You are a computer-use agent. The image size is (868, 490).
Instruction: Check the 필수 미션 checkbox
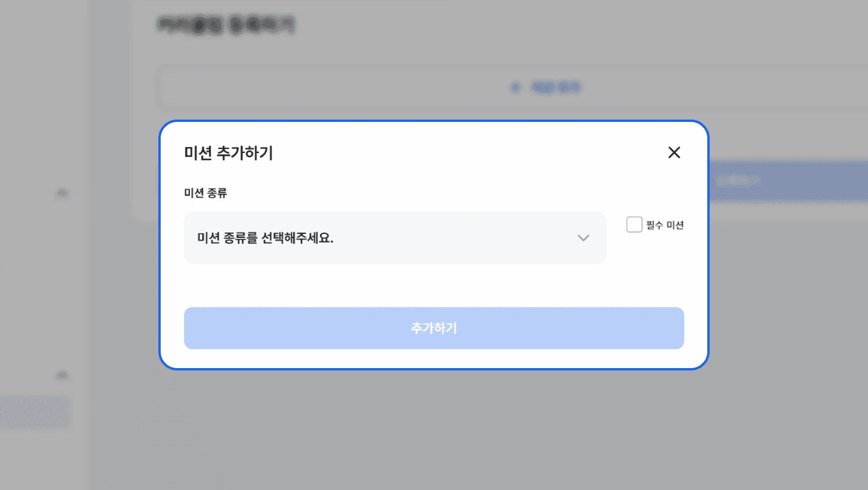pos(634,224)
